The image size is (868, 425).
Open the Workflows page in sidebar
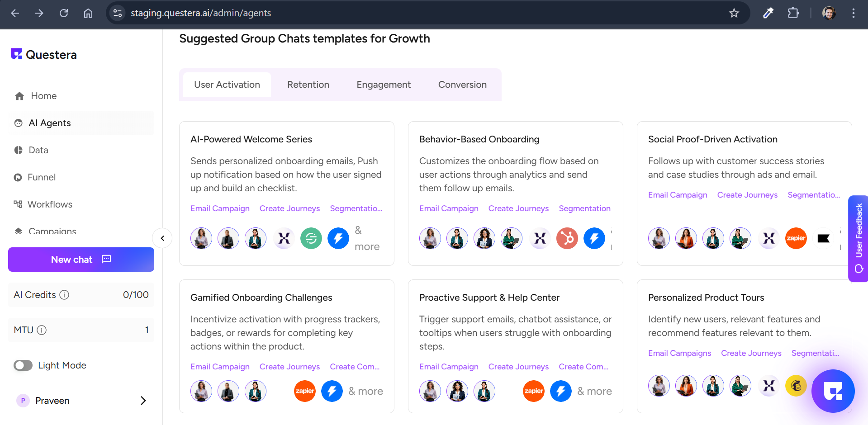(x=50, y=204)
